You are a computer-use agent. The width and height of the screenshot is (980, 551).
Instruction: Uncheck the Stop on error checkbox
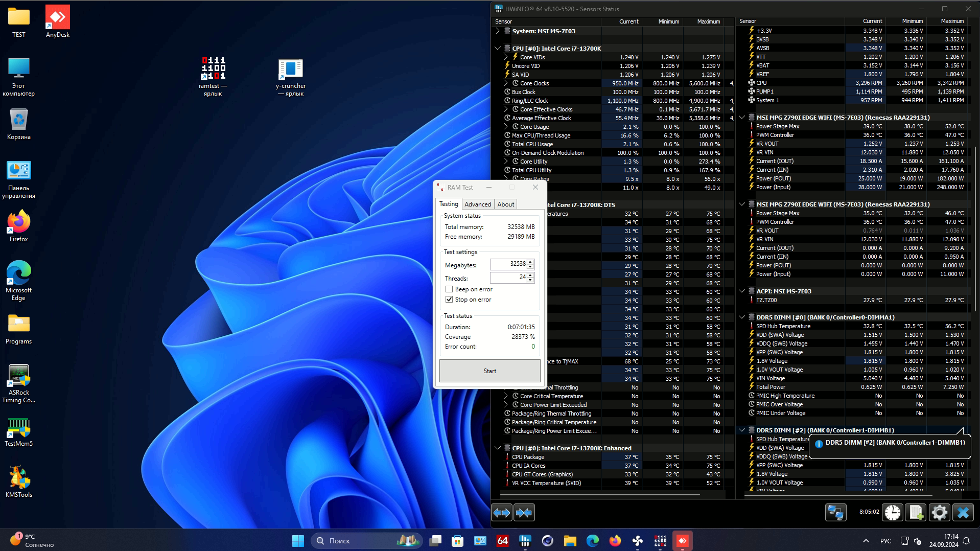point(449,300)
